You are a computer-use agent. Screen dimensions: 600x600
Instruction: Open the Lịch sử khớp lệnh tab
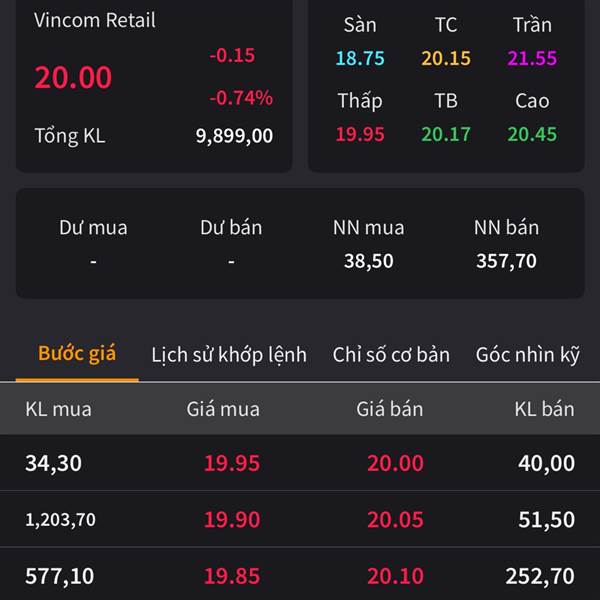pos(229,355)
